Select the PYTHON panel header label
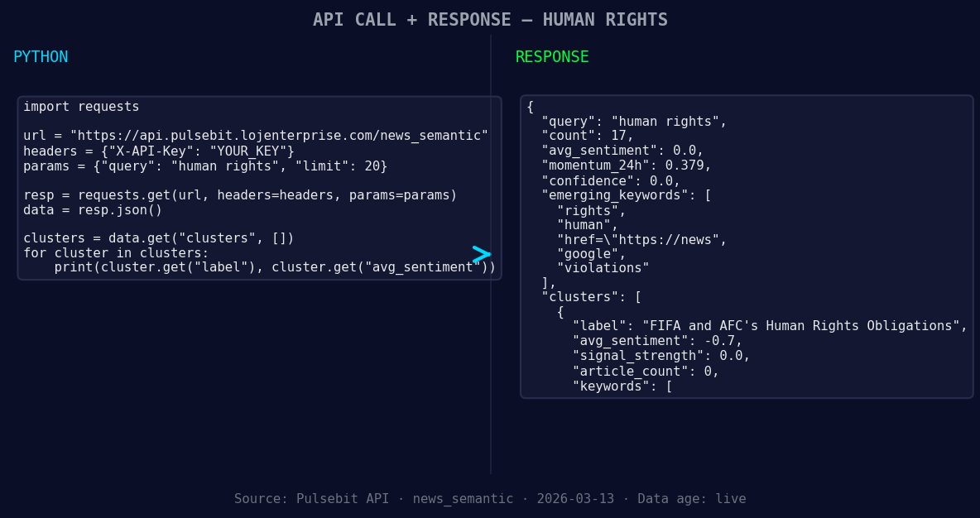Screen dimensions: 980x518 (x=41, y=56)
